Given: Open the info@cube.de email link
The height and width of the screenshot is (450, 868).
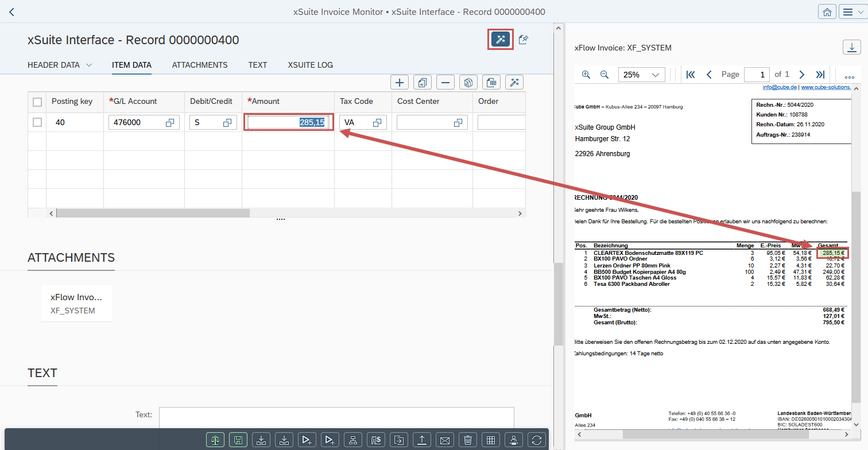Looking at the screenshot, I should tap(780, 88).
